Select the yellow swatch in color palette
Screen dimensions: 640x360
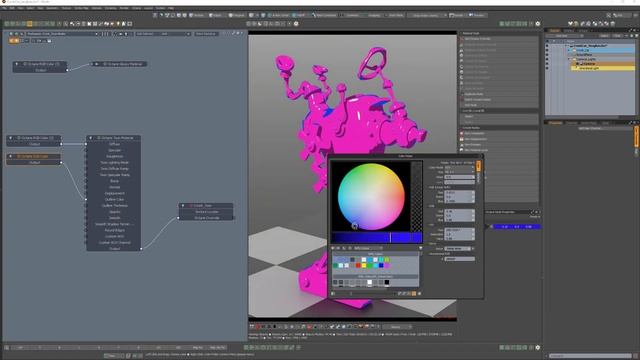point(364,265)
